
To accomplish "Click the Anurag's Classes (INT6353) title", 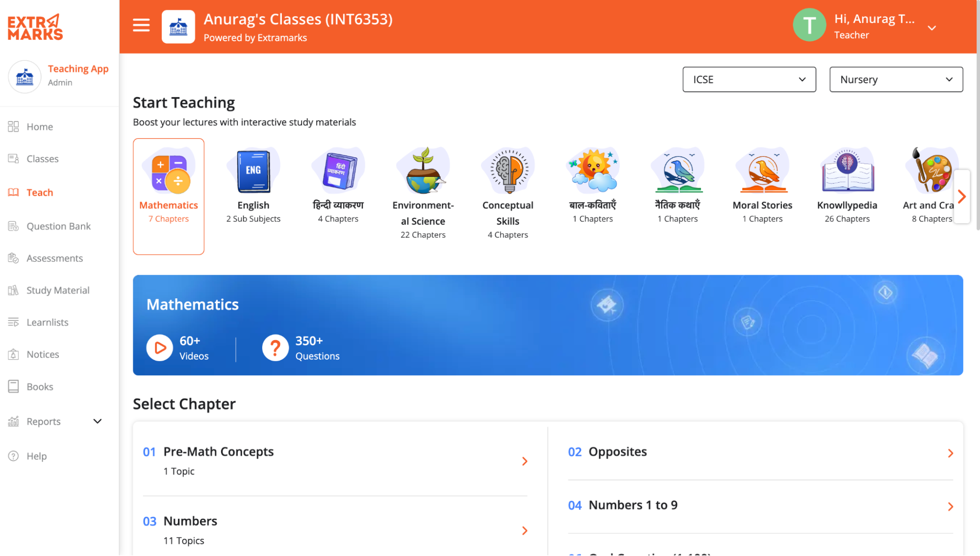I will 298,19.
